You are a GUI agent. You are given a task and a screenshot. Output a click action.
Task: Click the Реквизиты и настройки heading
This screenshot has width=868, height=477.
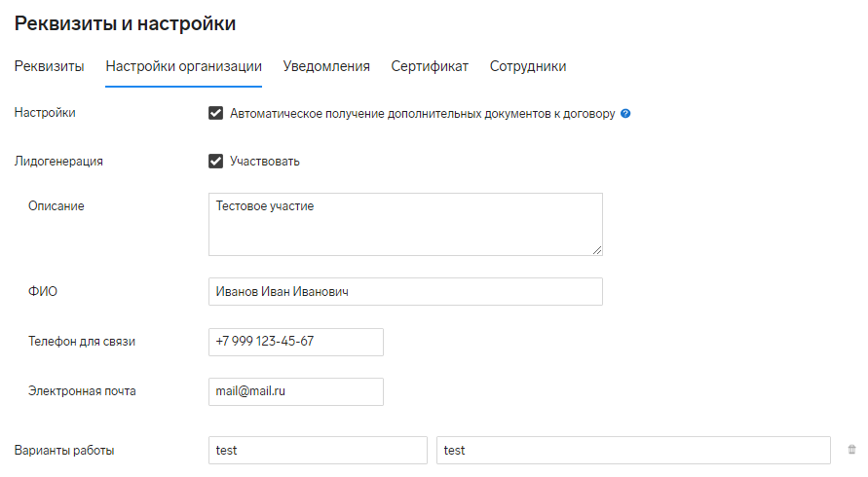pyautogui.click(x=125, y=23)
